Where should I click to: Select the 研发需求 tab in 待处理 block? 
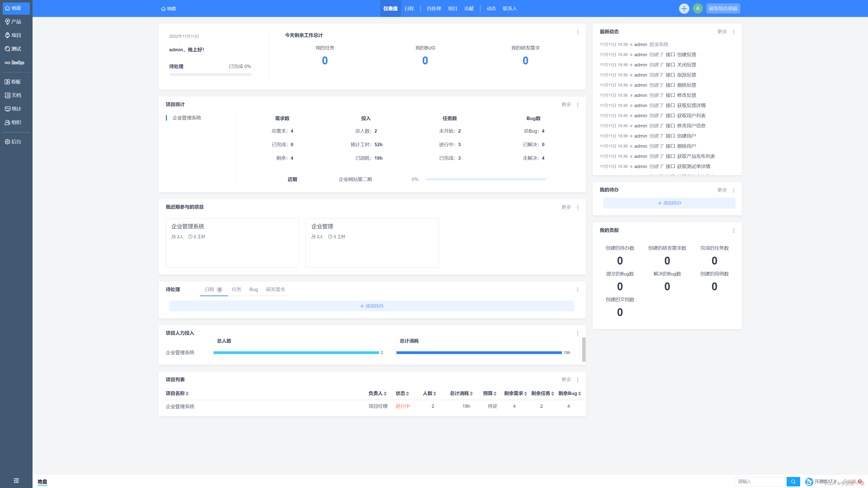[x=275, y=290]
